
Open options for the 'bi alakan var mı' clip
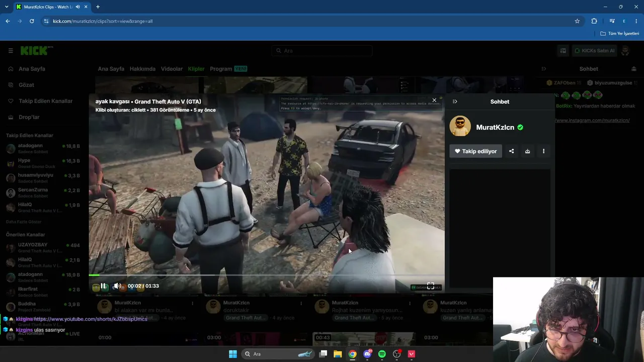coord(192,303)
